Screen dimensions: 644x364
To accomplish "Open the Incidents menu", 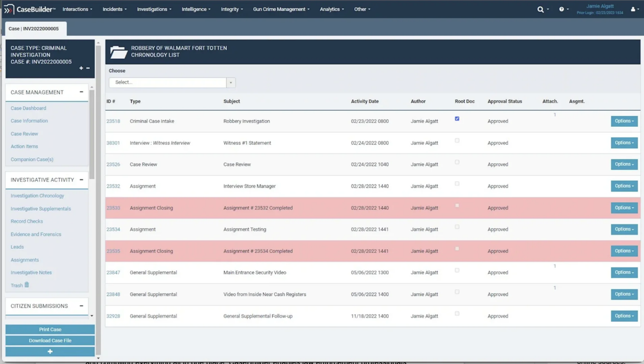I will coord(115,9).
